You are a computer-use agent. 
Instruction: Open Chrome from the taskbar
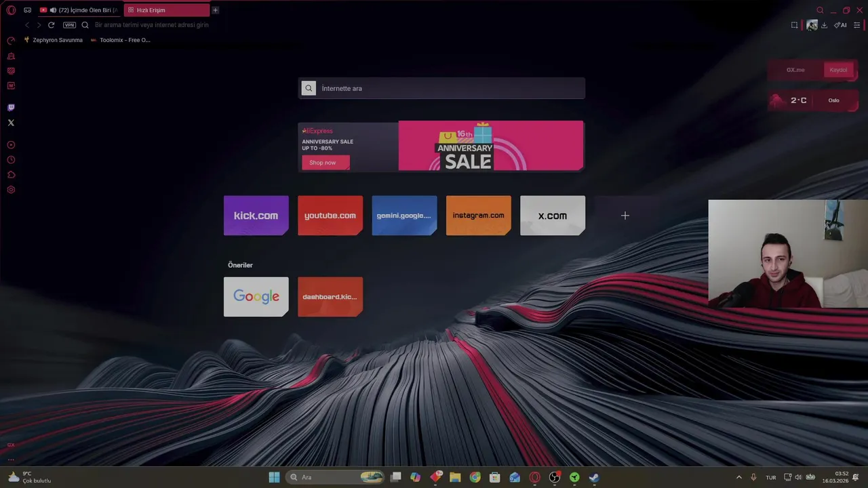click(x=475, y=477)
